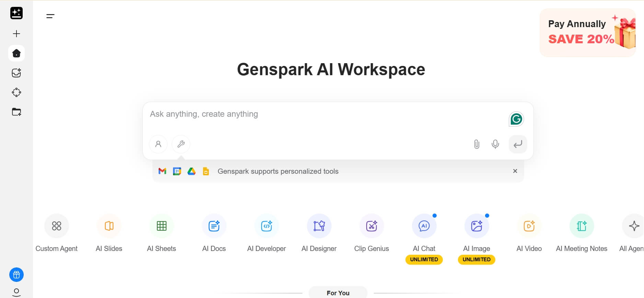644x298 pixels.
Task: Open the blue gift rewards icon
Action: point(16,275)
